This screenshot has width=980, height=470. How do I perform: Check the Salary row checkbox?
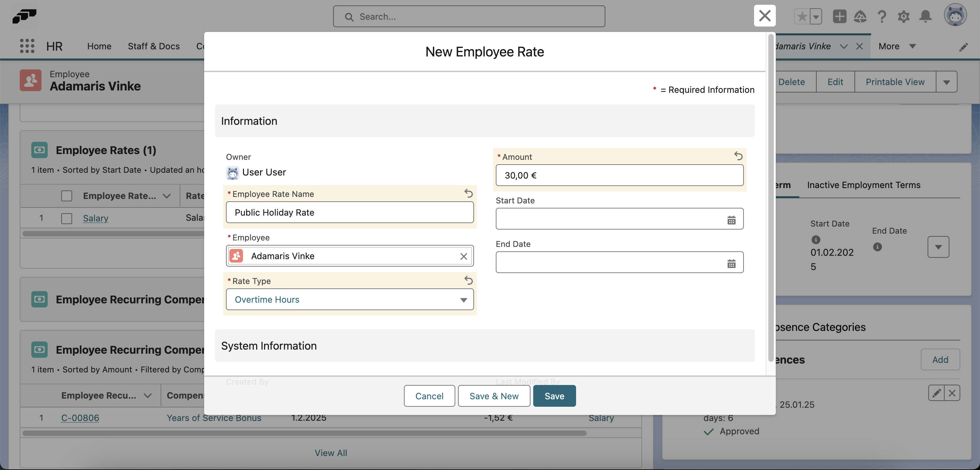point(67,218)
